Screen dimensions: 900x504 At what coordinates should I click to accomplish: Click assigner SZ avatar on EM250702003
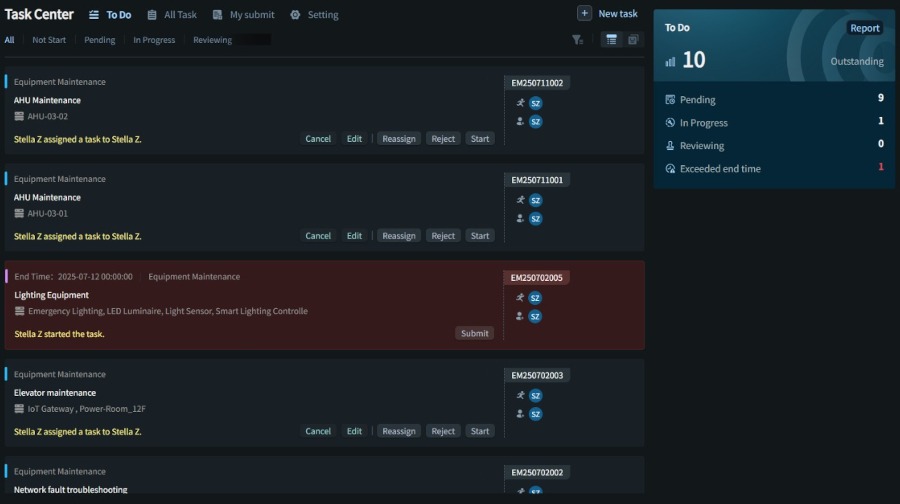(536, 396)
